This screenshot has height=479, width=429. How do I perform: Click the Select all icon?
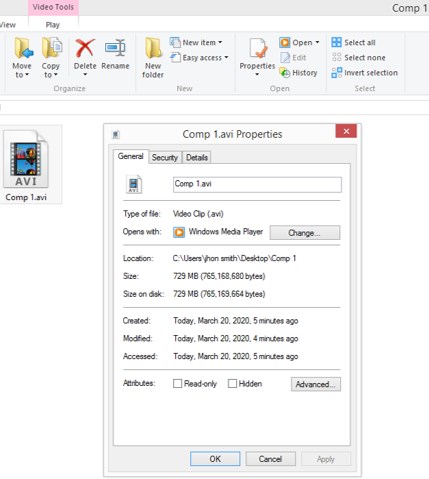tap(336, 42)
